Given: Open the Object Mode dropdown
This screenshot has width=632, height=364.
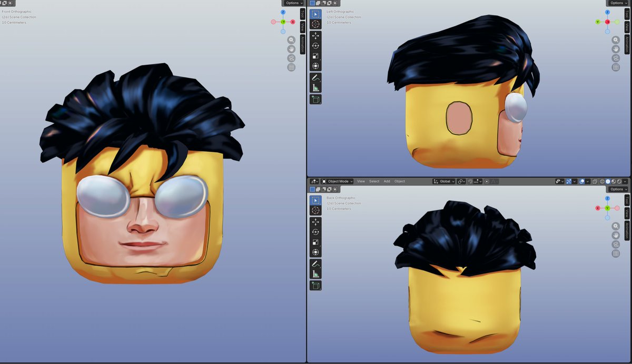Looking at the screenshot, I should point(338,181).
